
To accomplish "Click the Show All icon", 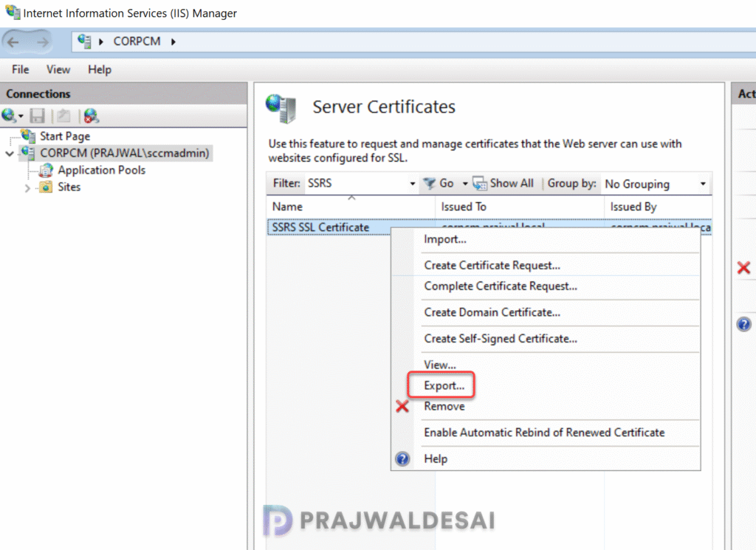I will [480, 183].
